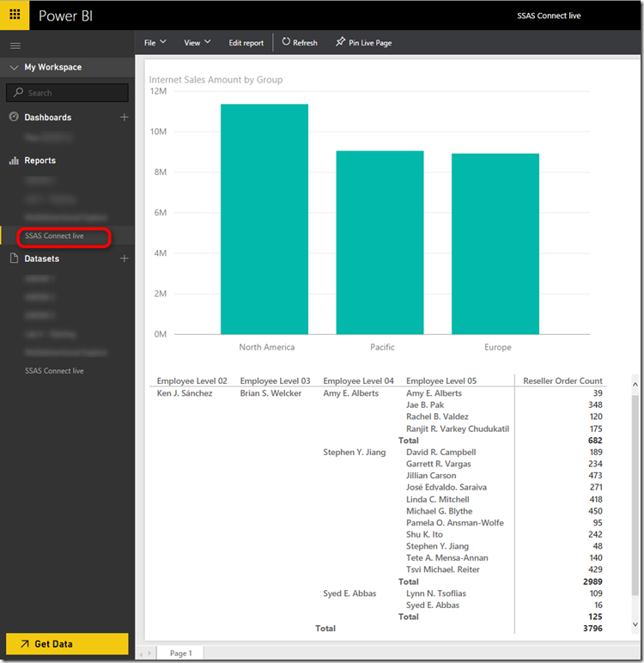Select the North America bar
The height and width of the screenshot is (663, 644).
coord(264,219)
